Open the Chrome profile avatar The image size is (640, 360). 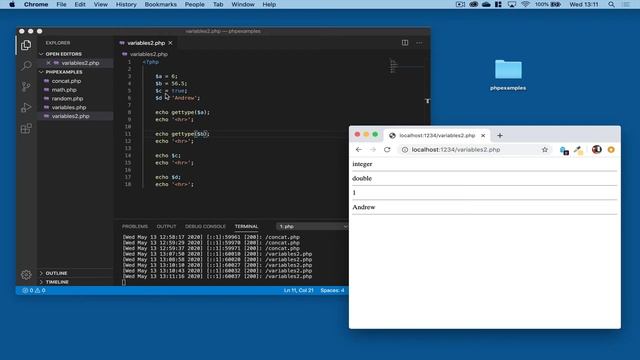(x=596, y=149)
